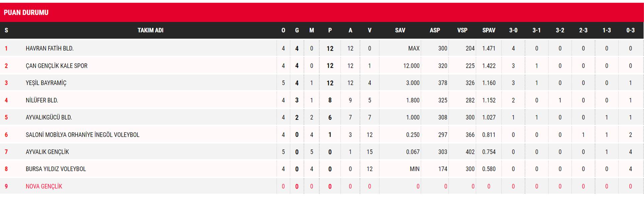Click the 3-0 column header

coord(513,30)
